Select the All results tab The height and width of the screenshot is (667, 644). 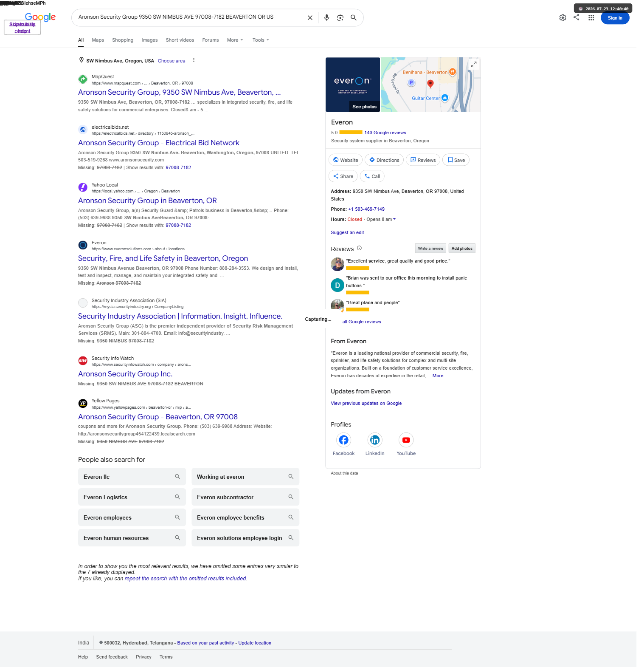(x=81, y=40)
